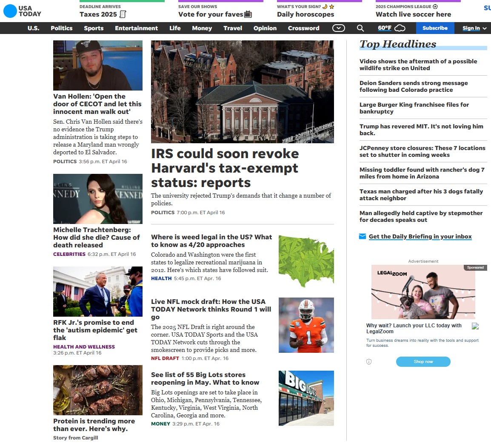Open Daily horoscopes promo
This screenshot has height=448, width=491.
(305, 14)
